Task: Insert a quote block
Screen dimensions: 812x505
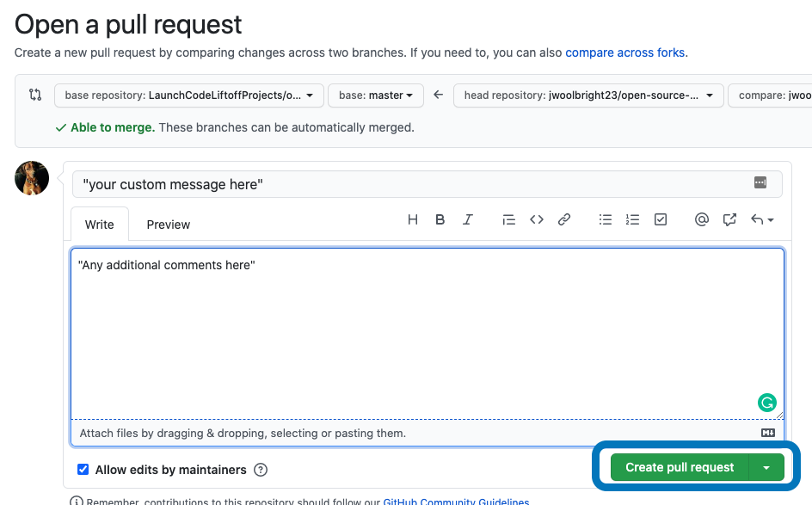Action: pyautogui.click(x=508, y=220)
